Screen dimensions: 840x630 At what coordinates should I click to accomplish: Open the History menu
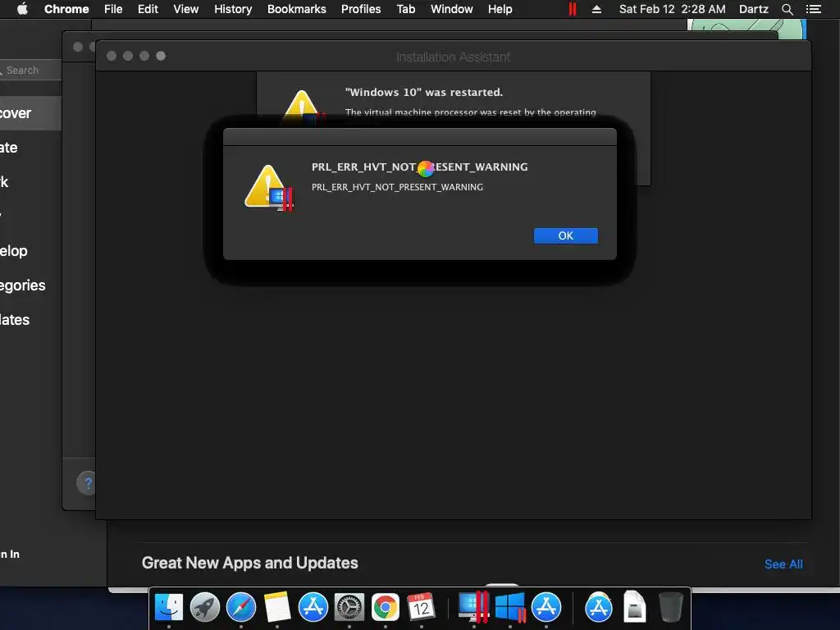coord(233,9)
